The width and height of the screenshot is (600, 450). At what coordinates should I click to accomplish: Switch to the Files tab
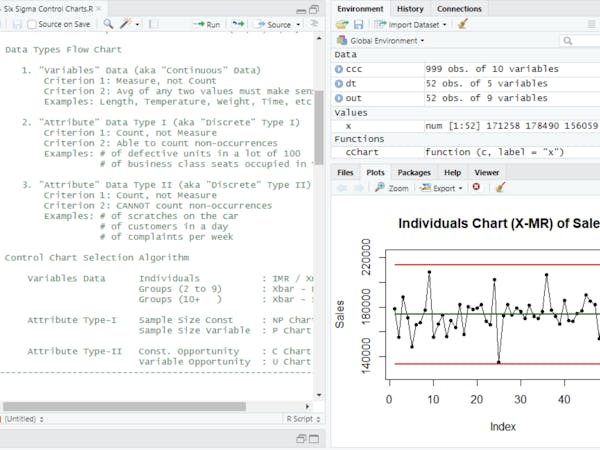click(345, 173)
